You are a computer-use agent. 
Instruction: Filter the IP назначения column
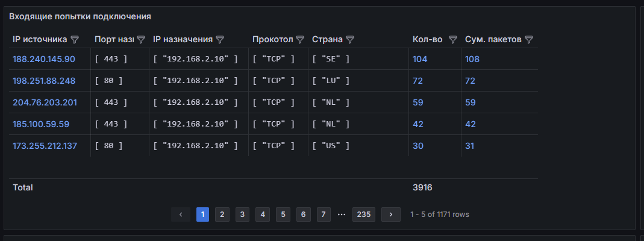point(220,40)
